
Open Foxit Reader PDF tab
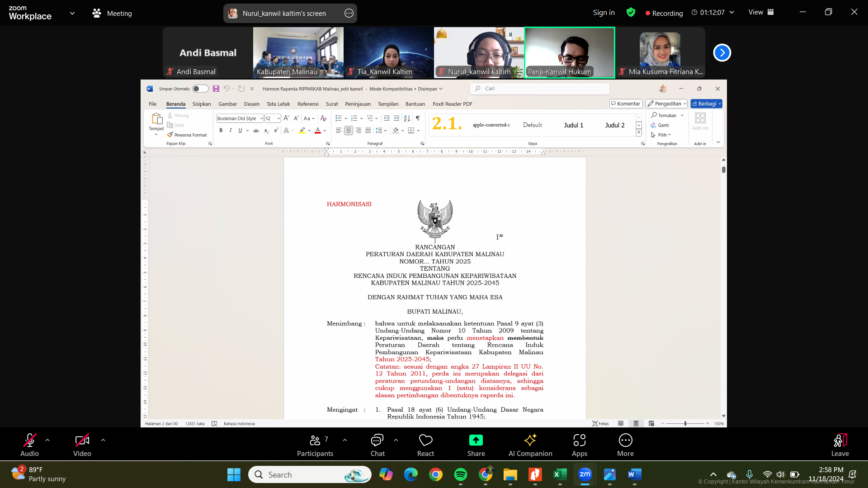(453, 104)
